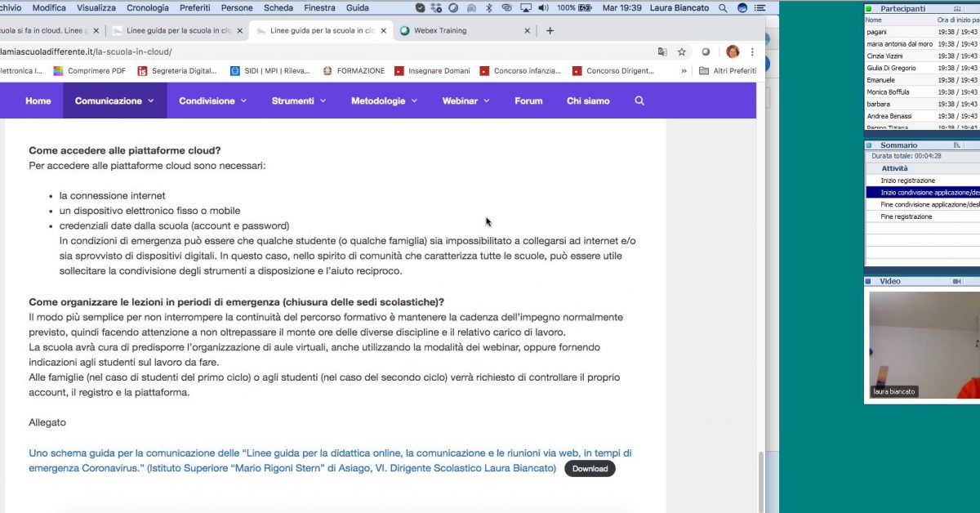
Task: Open the Preferiti menu in menu bar
Action: (x=194, y=7)
